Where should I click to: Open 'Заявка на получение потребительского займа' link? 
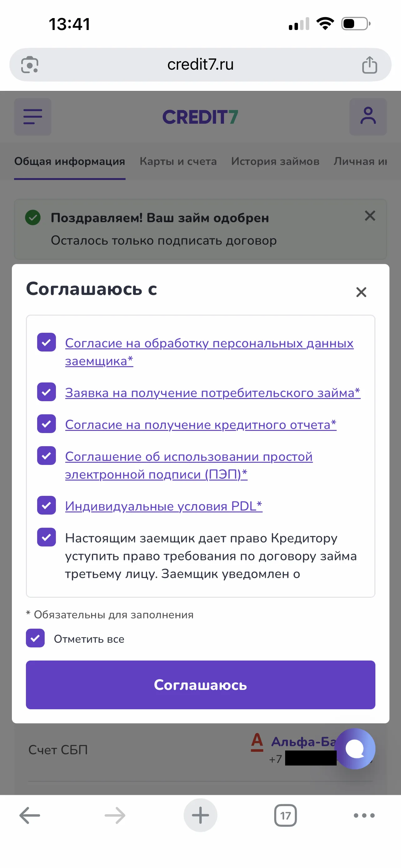[213, 393]
